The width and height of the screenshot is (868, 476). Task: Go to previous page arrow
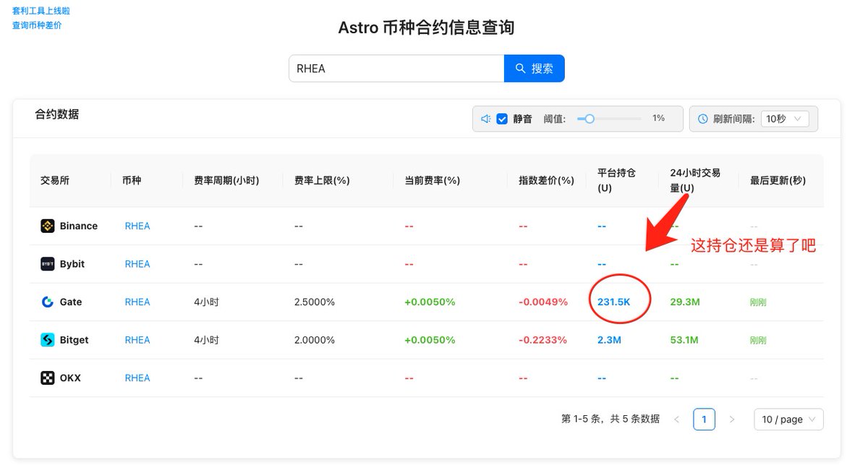coord(677,420)
